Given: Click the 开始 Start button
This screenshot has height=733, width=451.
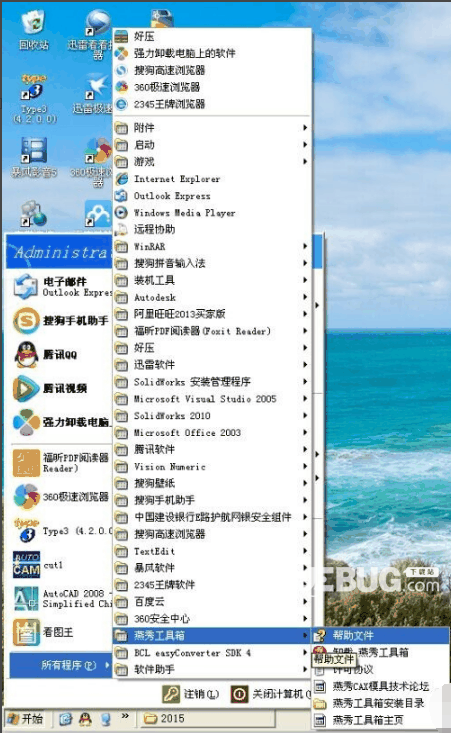Looking at the screenshot, I should pos(26,719).
